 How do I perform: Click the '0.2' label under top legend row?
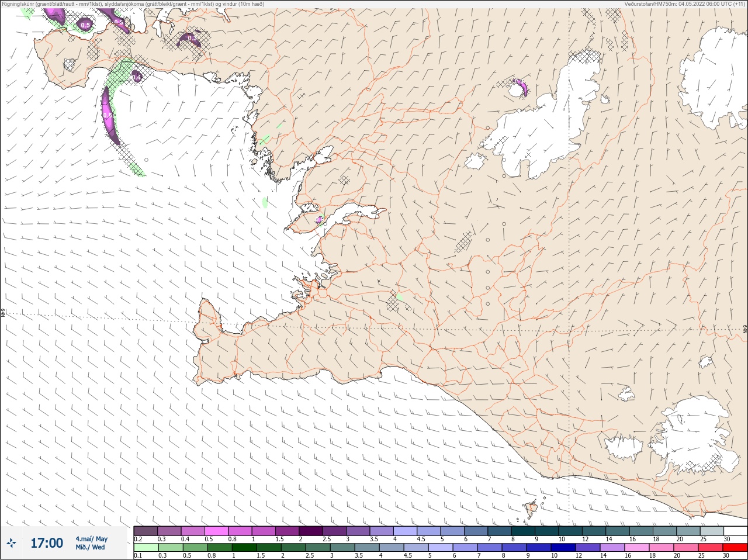click(138, 539)
